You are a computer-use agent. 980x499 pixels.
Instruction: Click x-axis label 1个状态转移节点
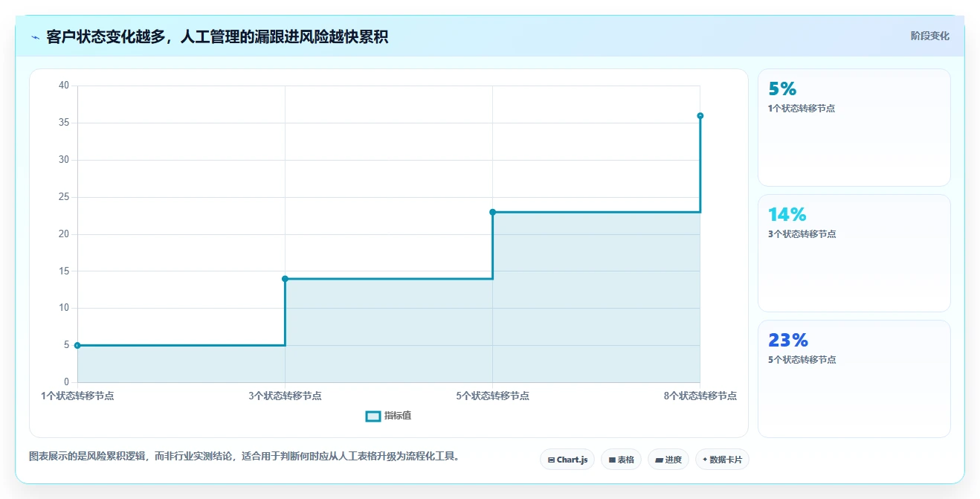click(77, 396)
